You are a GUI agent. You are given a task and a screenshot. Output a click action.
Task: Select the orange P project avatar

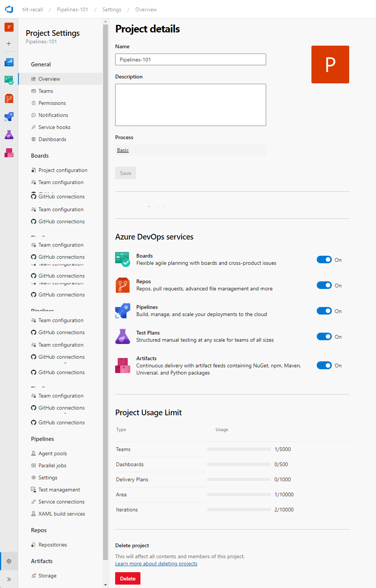point(9,27)
